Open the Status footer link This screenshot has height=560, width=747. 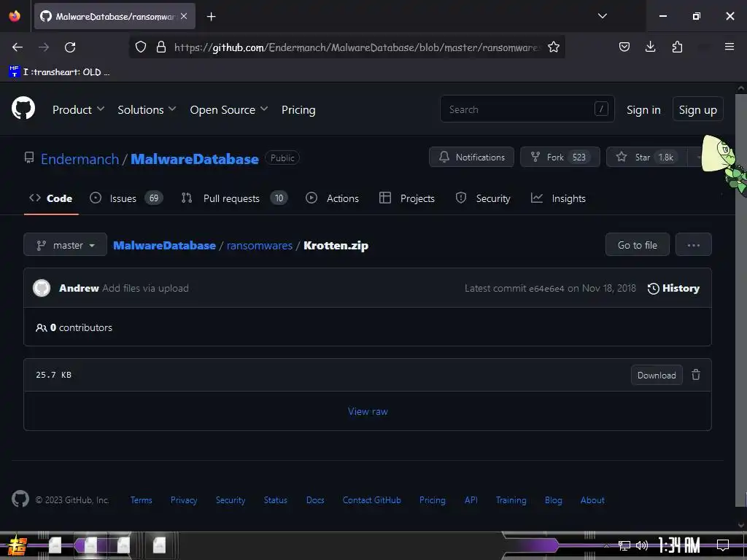(275, 500)
